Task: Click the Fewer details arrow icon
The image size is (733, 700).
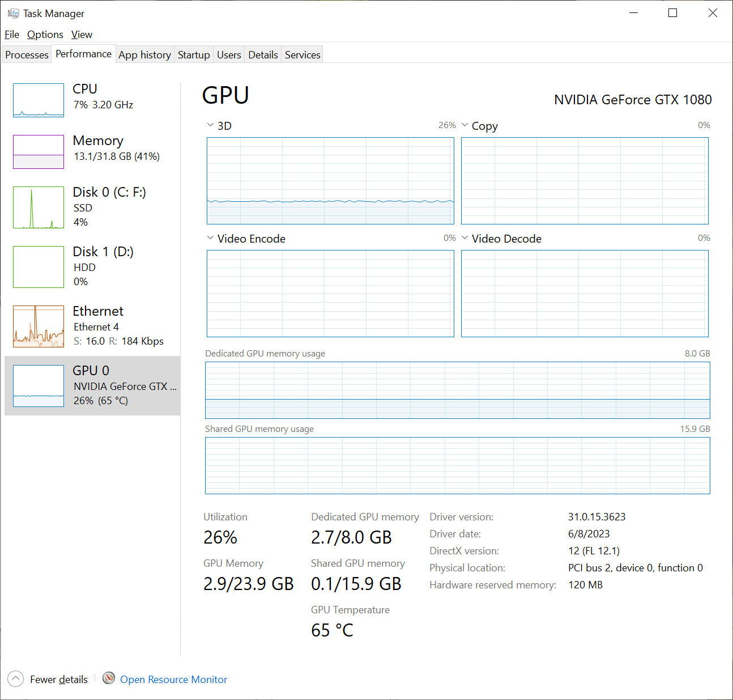Action: click(15, 678)
